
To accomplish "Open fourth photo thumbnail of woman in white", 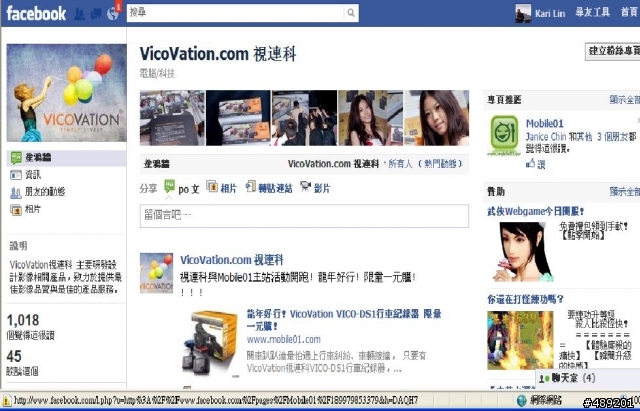I will [x=370, y=118].
